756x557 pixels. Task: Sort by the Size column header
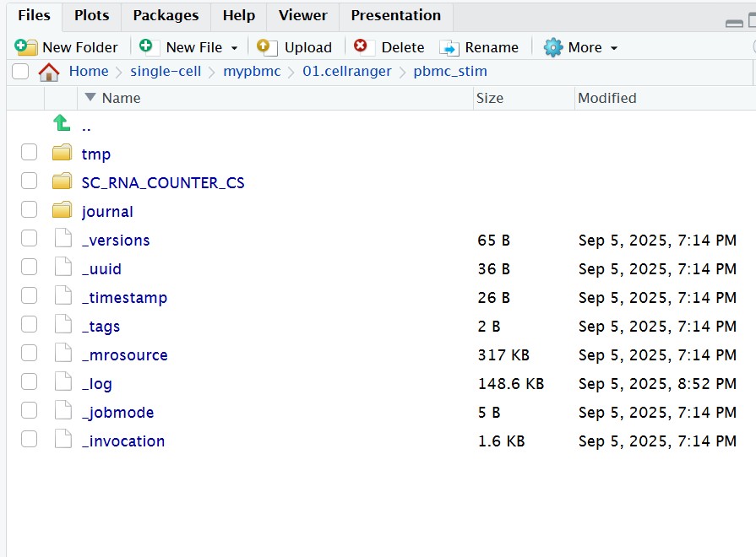[490, 98]
